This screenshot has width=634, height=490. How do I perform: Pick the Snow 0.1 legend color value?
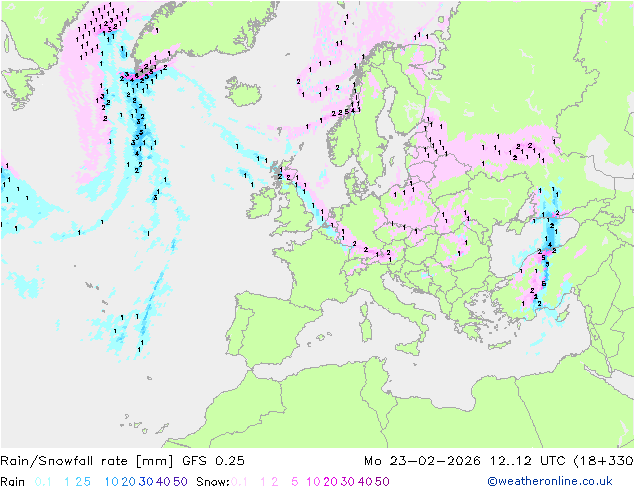239,482
